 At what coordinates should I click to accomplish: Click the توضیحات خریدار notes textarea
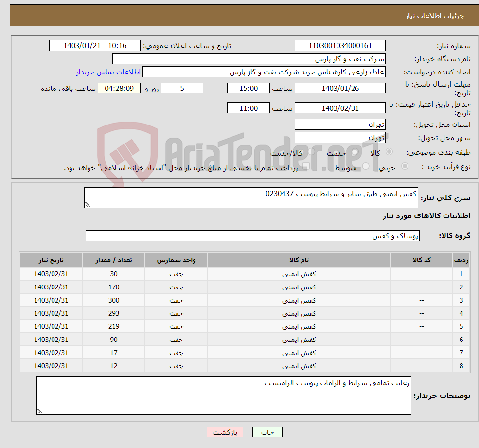(x=224, y=396)
